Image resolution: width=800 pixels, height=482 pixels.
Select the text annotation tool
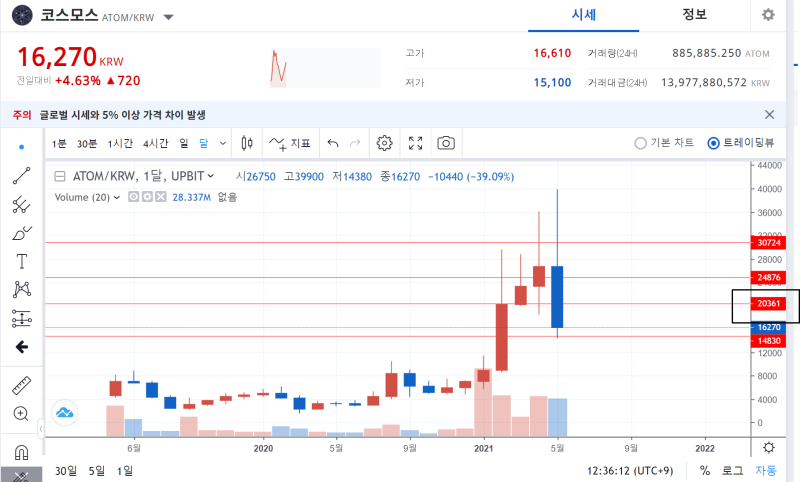pos(21,261)
